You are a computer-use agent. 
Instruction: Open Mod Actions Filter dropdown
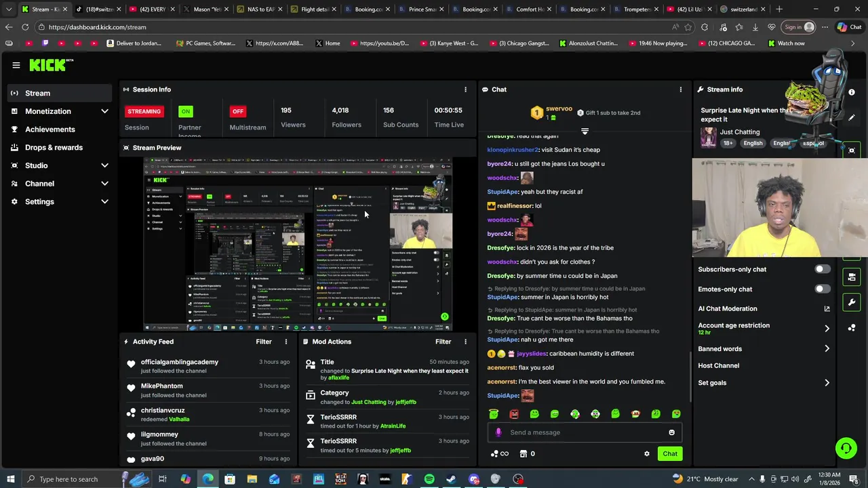(443, 342)
